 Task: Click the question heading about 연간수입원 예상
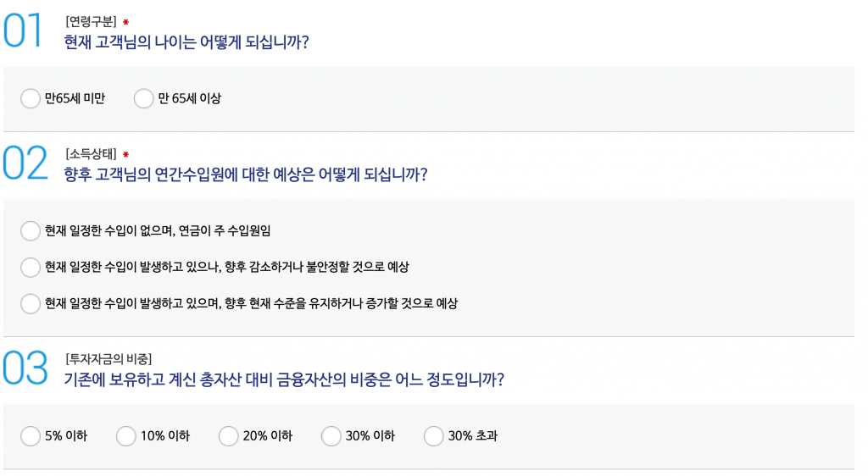coord(245,174)
